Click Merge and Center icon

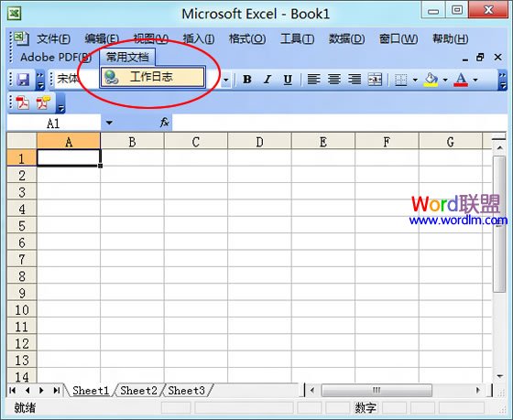[375, 80]
